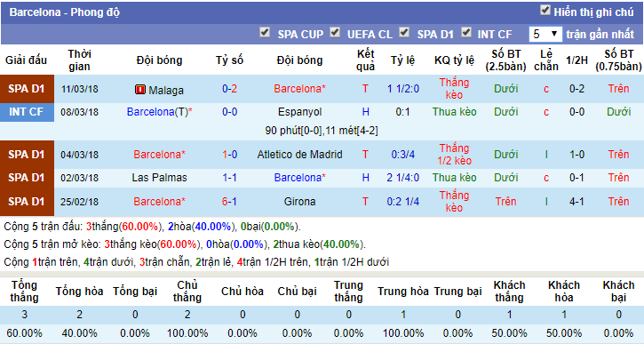This screenshot has height=344, width=644.
Task: Click SPA D1 label for 25/02/18 match
Action: (27, 202)
